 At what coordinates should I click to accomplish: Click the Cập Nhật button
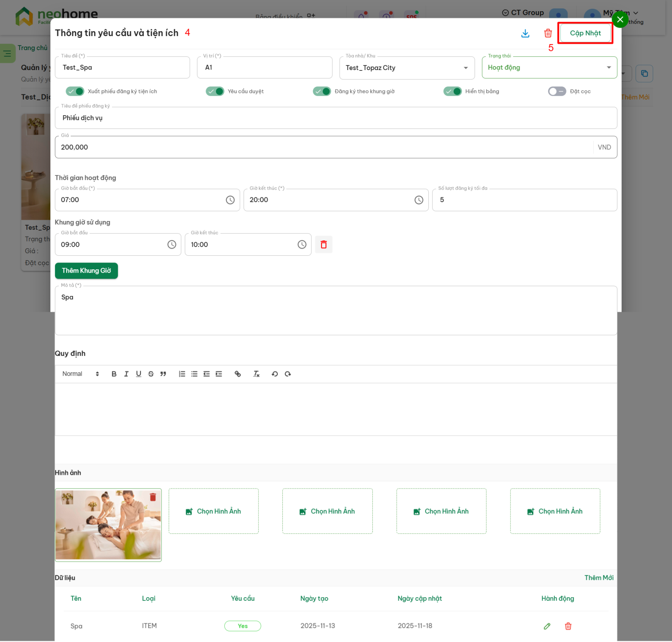585,33
